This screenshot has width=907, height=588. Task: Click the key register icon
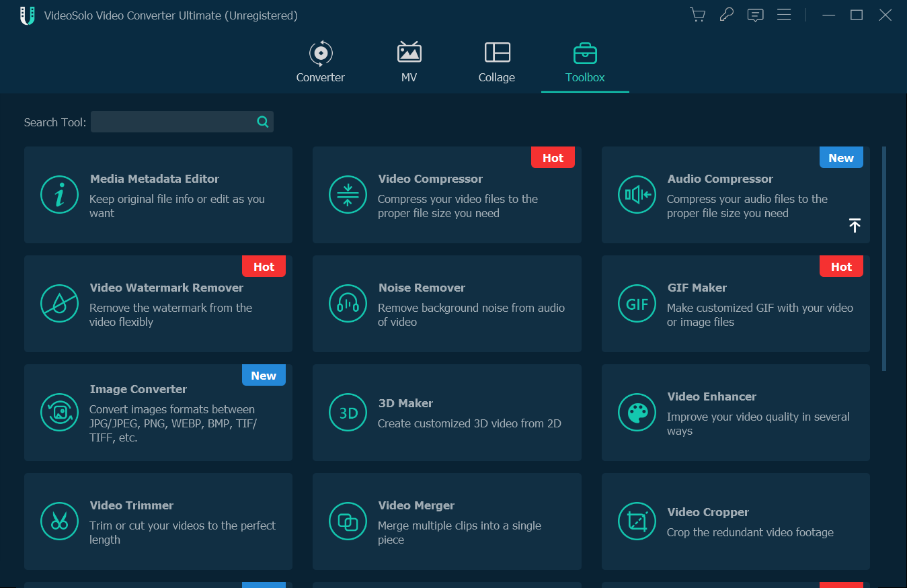[727, 15]
